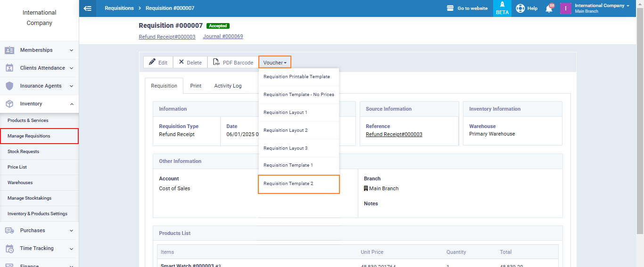Screen dimensions: 644x267
Task: Click the purple company avatar icon
Action: pyautogui.click(x=565, y=8)
